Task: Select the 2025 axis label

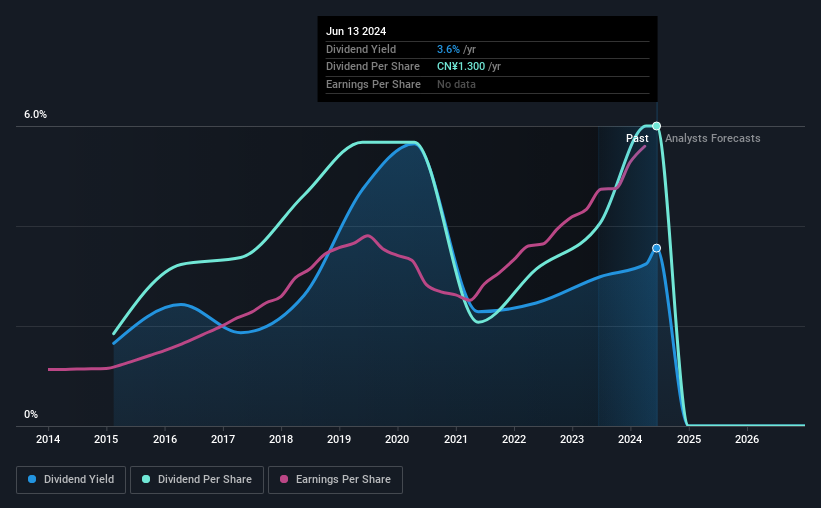Action: [x=689, y=439]
